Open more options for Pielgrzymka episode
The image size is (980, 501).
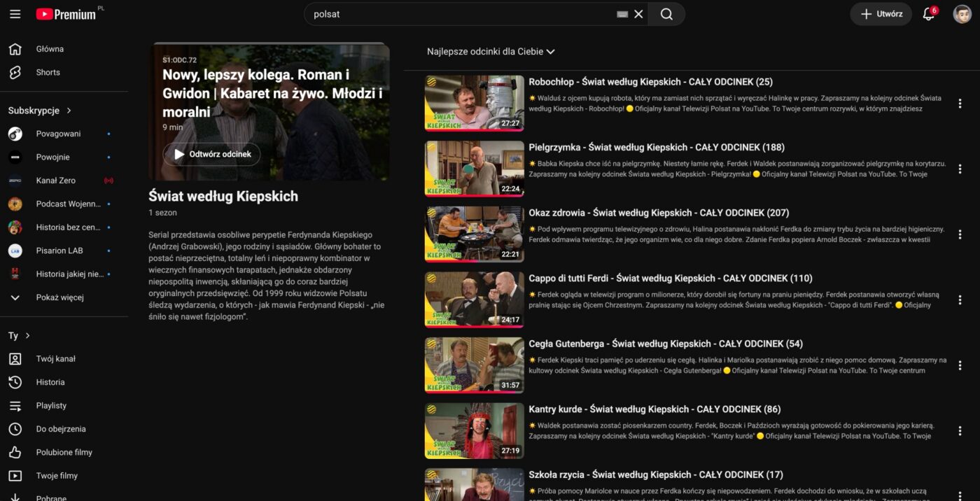pos(960,169)
